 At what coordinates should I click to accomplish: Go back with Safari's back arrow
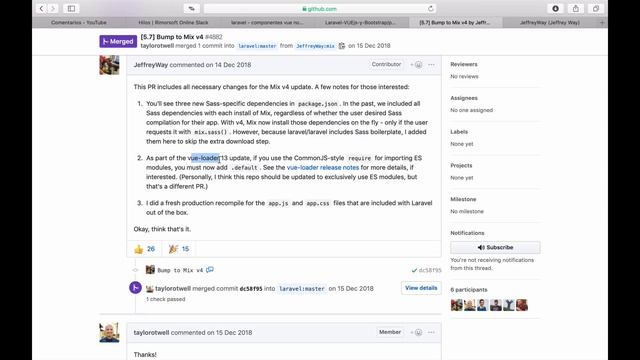[42, 9]
